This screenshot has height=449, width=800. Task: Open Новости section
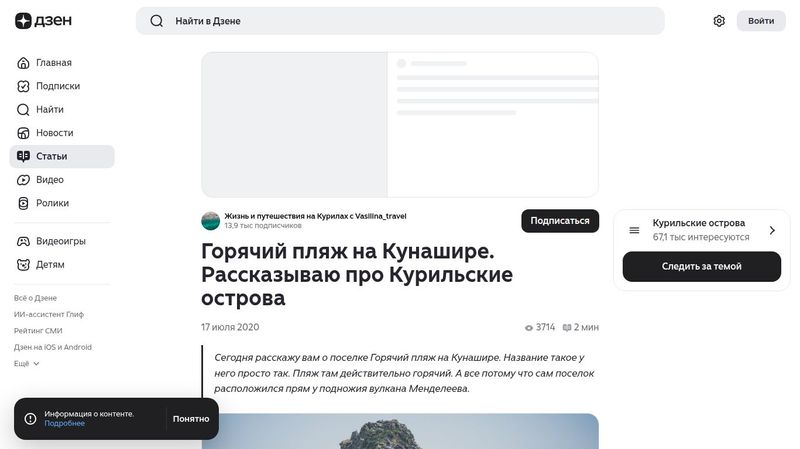pos(62,133)
